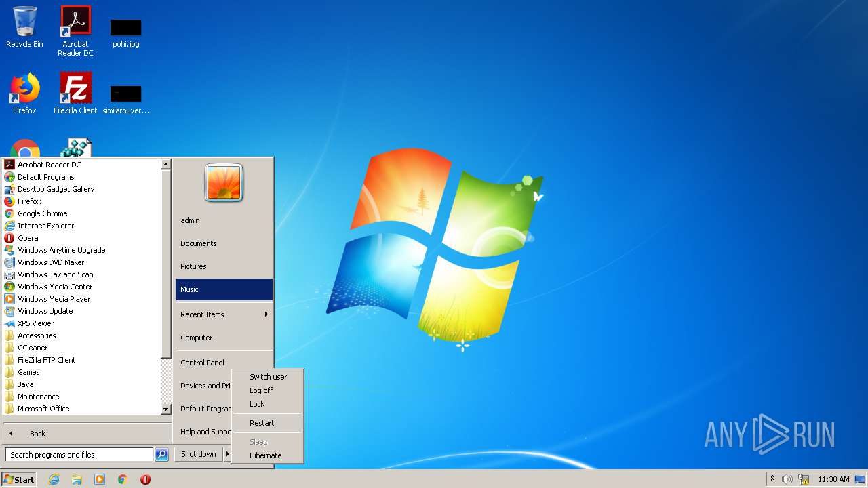
Task: Open Internet Explorer from taskbar
Action: (54, 479)
